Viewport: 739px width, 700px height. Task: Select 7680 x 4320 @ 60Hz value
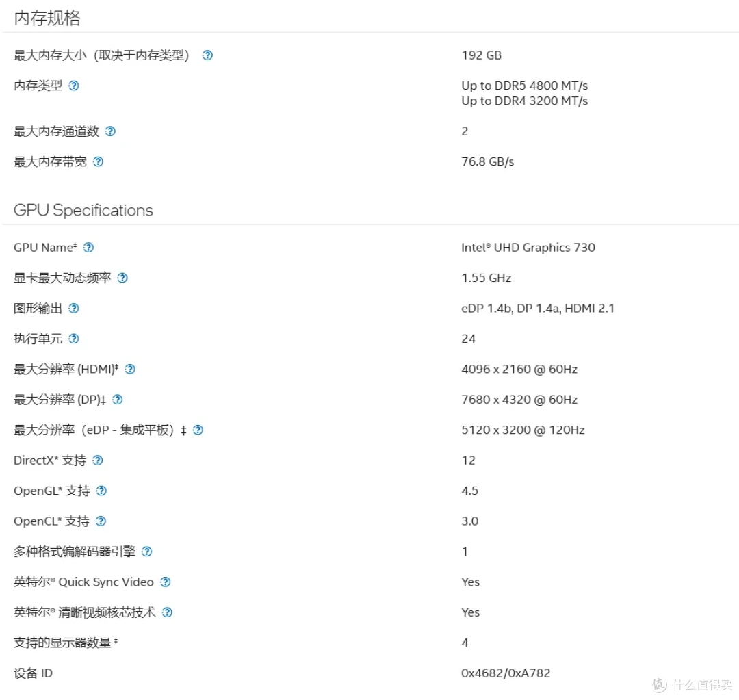(x=519, y=400)
